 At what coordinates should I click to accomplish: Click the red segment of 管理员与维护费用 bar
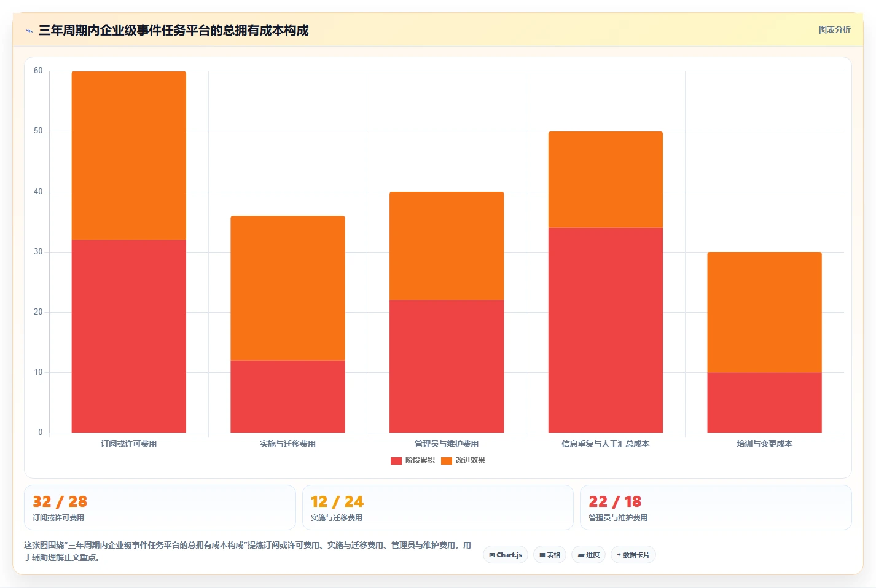coord(447,366)
